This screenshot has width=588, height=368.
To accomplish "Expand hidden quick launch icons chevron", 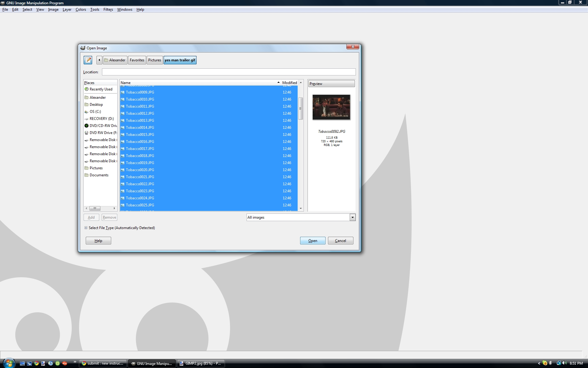I will click(x=75, y=362).
